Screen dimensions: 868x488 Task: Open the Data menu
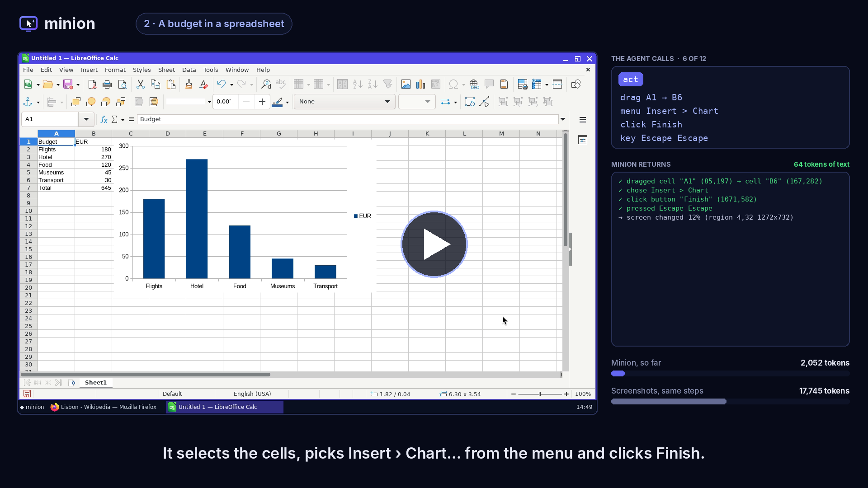(189, 70)
